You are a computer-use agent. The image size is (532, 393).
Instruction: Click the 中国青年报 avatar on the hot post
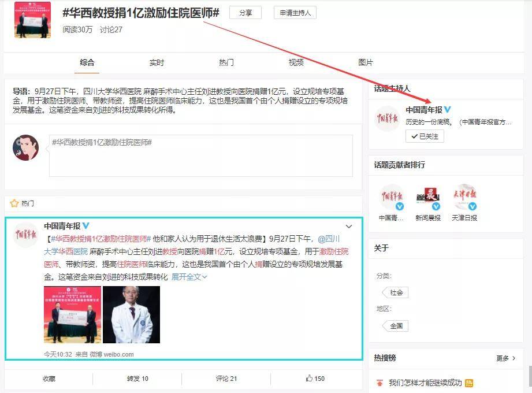[x=26, y=234]
